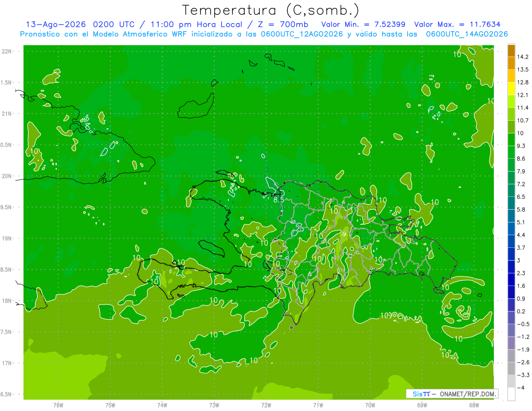Click 'Valor Max. = 11.7634' text
Viewport: 532px width, 411px height.
coord(458,24)
